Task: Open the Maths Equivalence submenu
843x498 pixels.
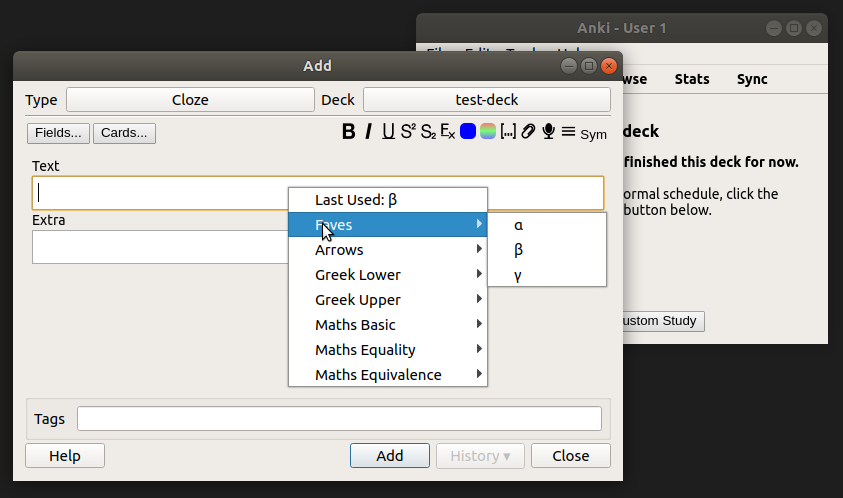Action: pyautogui.click(x=388, y=374)
